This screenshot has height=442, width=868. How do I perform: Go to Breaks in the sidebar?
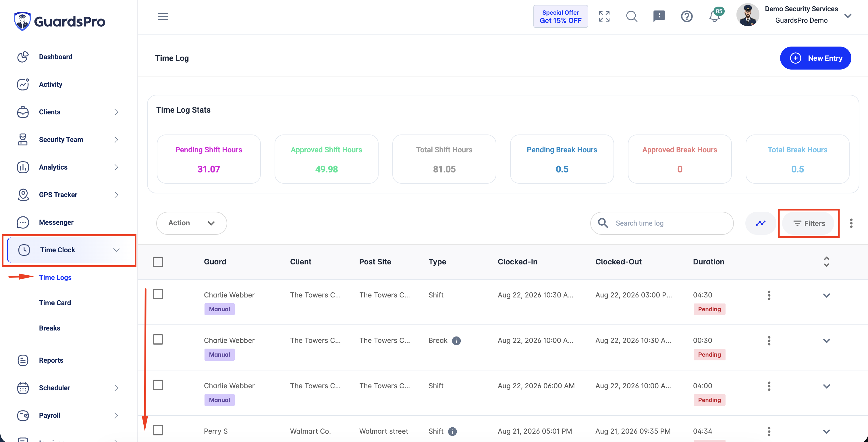point(49,328)
